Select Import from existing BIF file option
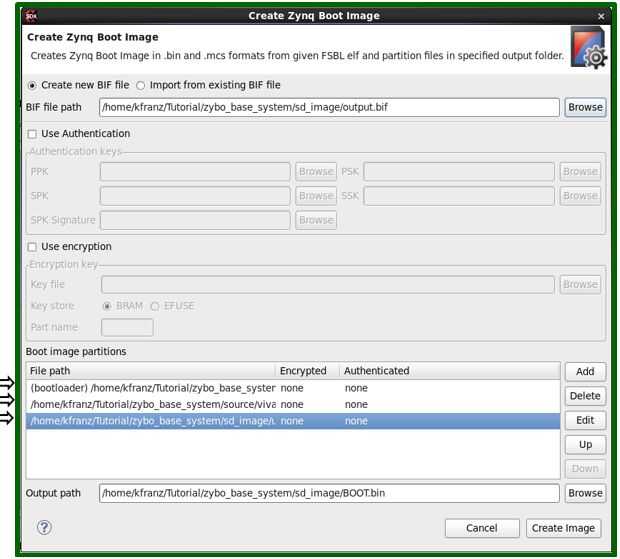This screenshot has width=620, height=559. click(208, 85)
